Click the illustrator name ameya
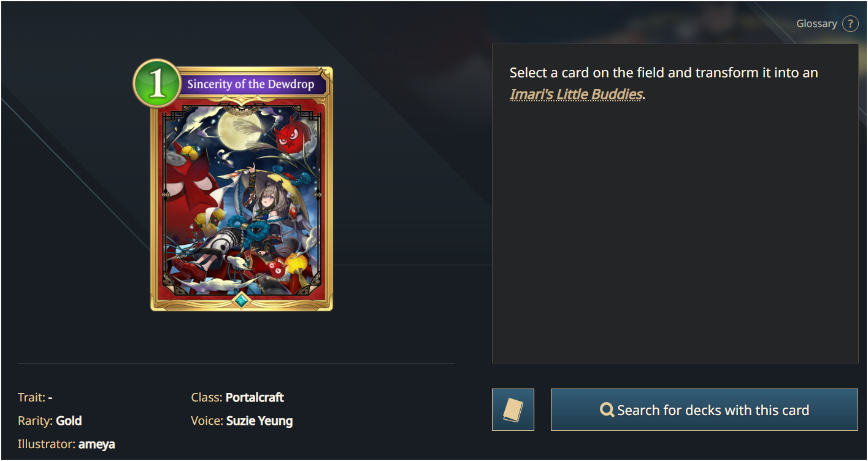This screenshot has width=868, height=461. click(x=96, y=444)
